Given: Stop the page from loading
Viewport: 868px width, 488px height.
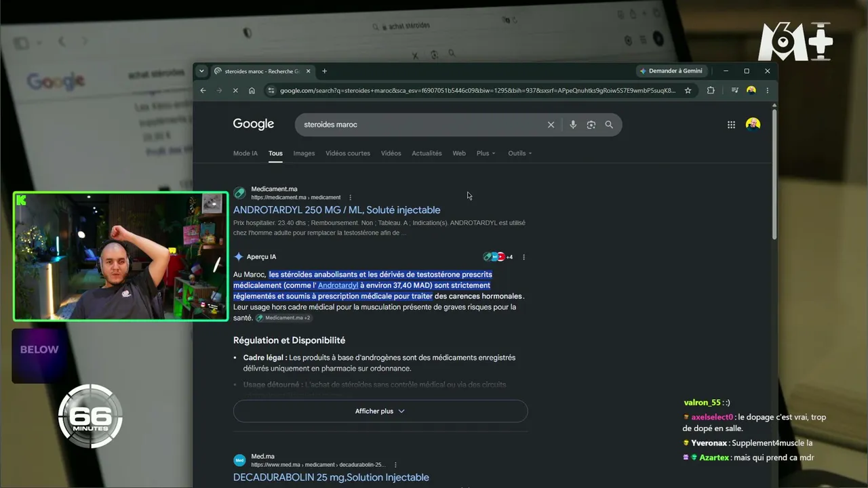Looking at the screenshot, I should click(x=235, y=90).
